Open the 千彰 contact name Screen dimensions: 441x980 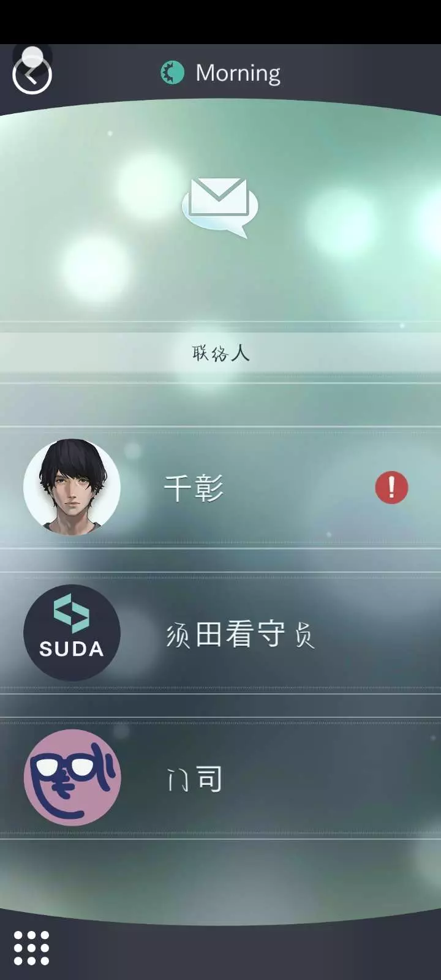point(194,488)
